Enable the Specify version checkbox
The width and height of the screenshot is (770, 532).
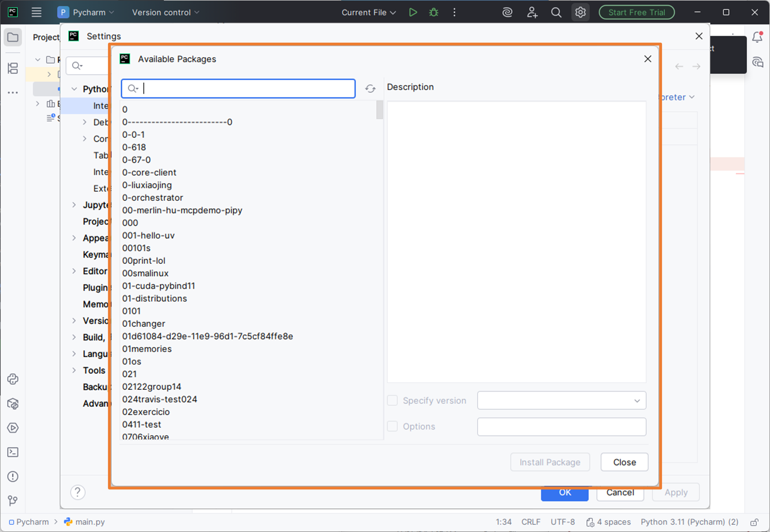392,400
